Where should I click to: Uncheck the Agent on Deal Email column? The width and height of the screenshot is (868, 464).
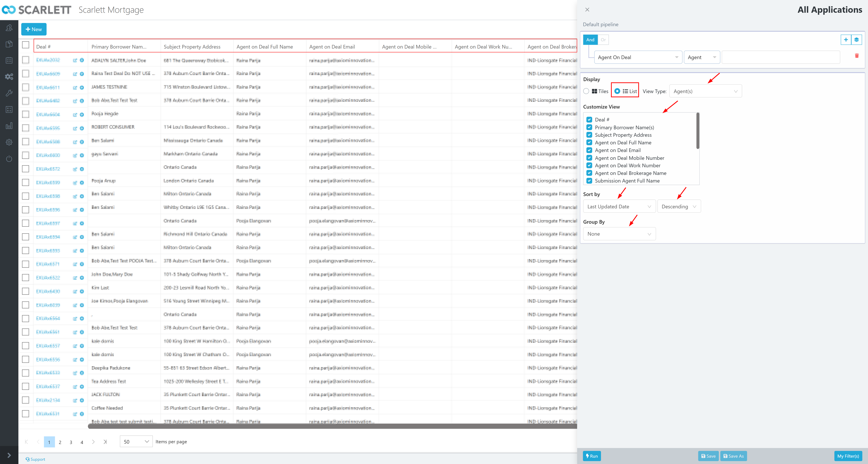tap(589, 150)
